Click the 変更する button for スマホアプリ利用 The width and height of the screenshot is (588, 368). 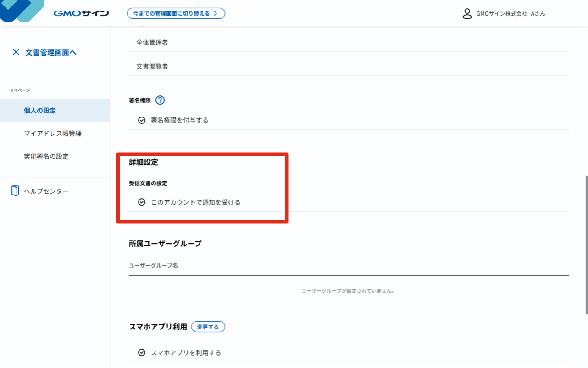pos(208,327)
